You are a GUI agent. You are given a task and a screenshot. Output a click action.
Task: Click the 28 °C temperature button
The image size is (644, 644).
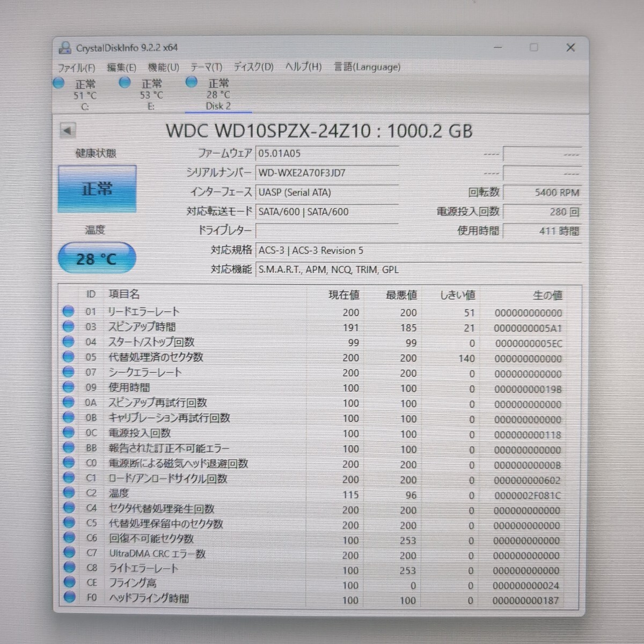[x=97, y=259]
